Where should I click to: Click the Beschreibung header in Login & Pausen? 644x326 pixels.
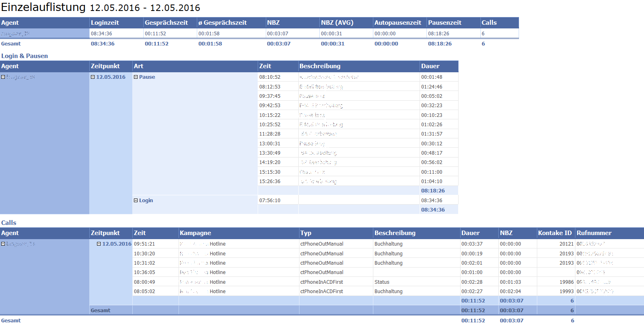pyautogui.click(x=320, y=66)
